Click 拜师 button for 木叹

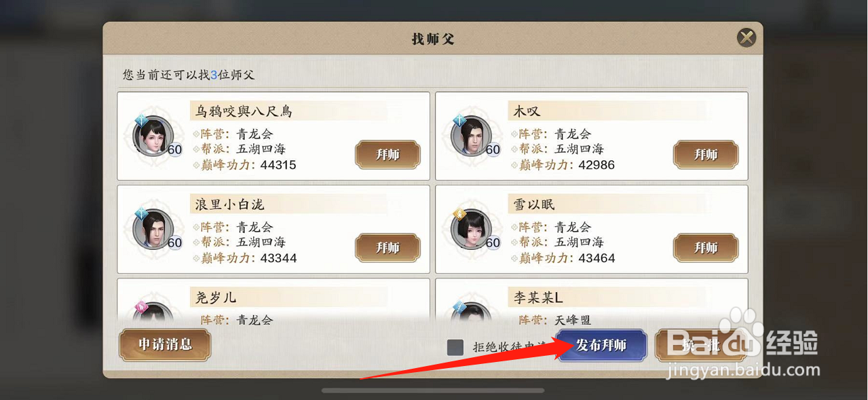point(706,155)
